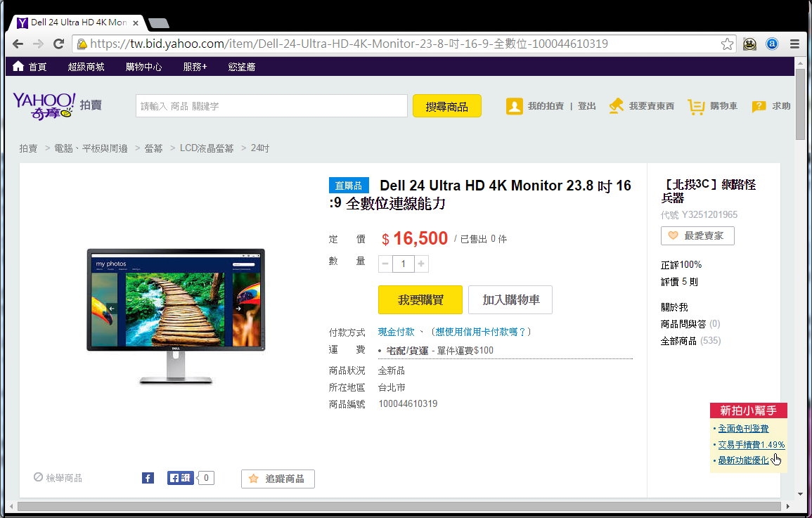Click the browser URL address bar
812x518 pixels.
[x=404, y=44]
